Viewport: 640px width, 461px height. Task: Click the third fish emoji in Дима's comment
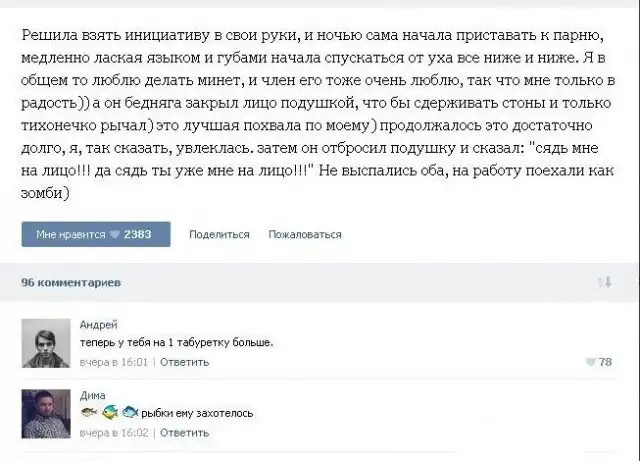[130, 413]
